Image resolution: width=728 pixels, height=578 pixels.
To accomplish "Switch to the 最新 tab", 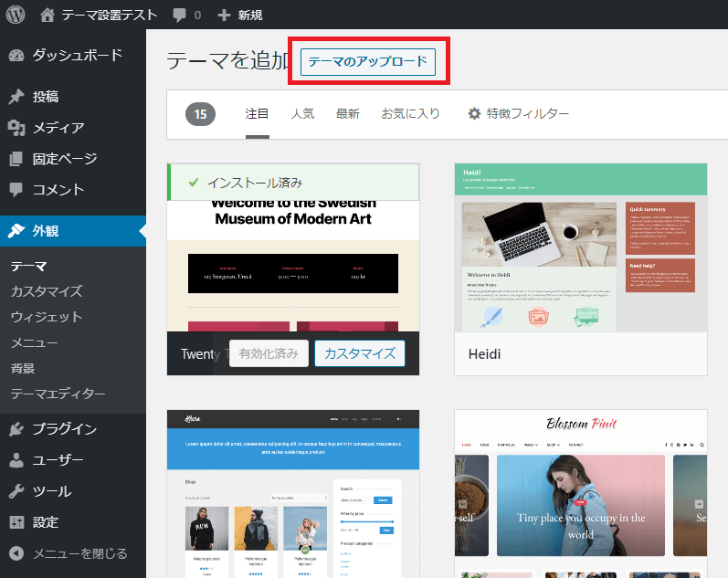I will point(347,114).
